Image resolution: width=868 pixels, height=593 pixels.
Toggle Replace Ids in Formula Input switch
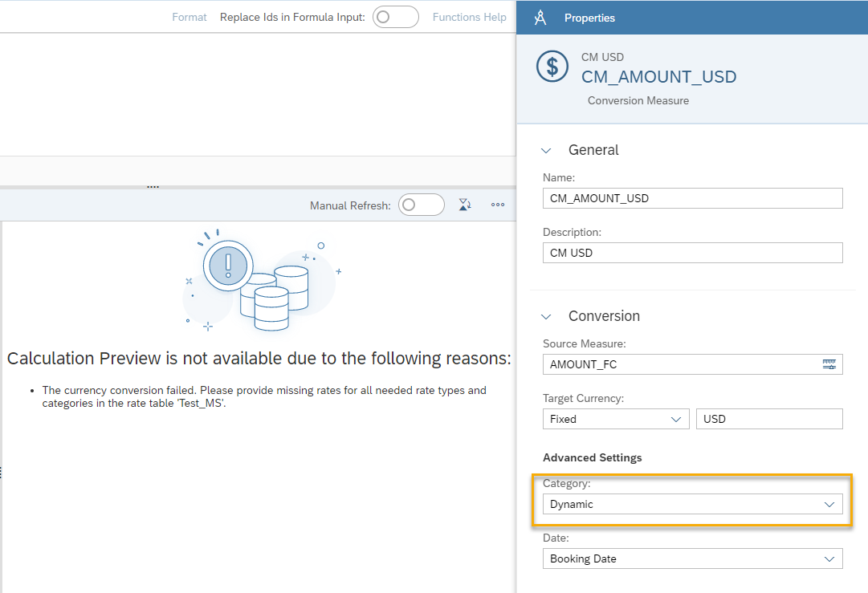[x=395, y=17]
